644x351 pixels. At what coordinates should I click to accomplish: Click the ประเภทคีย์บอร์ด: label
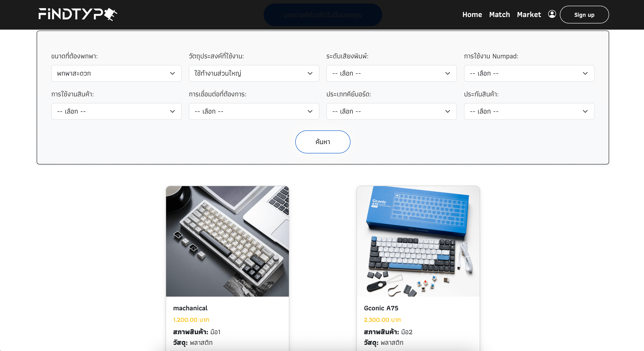(x=349, y=94)
